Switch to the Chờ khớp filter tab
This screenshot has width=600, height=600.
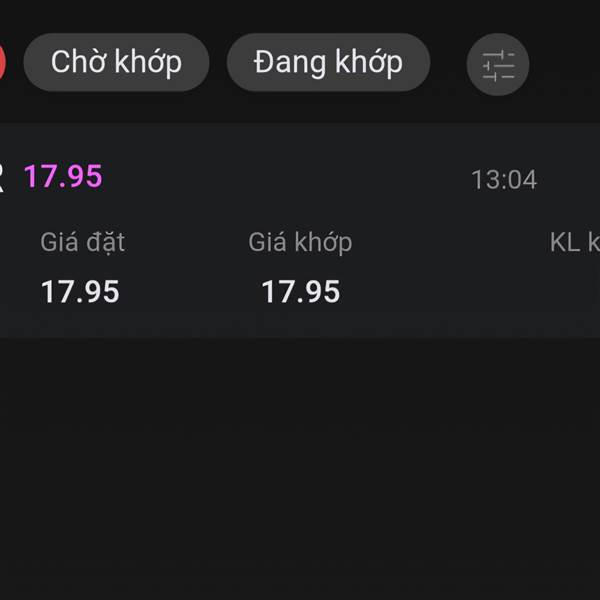116,62
